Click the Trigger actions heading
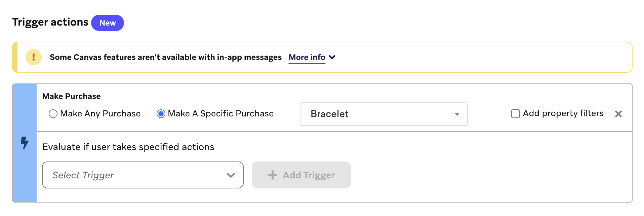644x216 pixels. coord(50,22)
